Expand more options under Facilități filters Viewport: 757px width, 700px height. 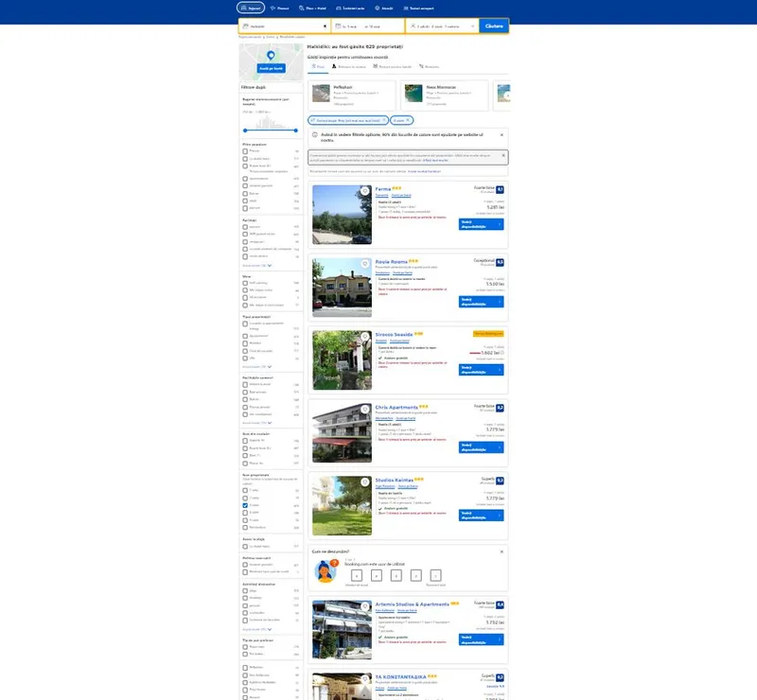(x=256, y=266)
